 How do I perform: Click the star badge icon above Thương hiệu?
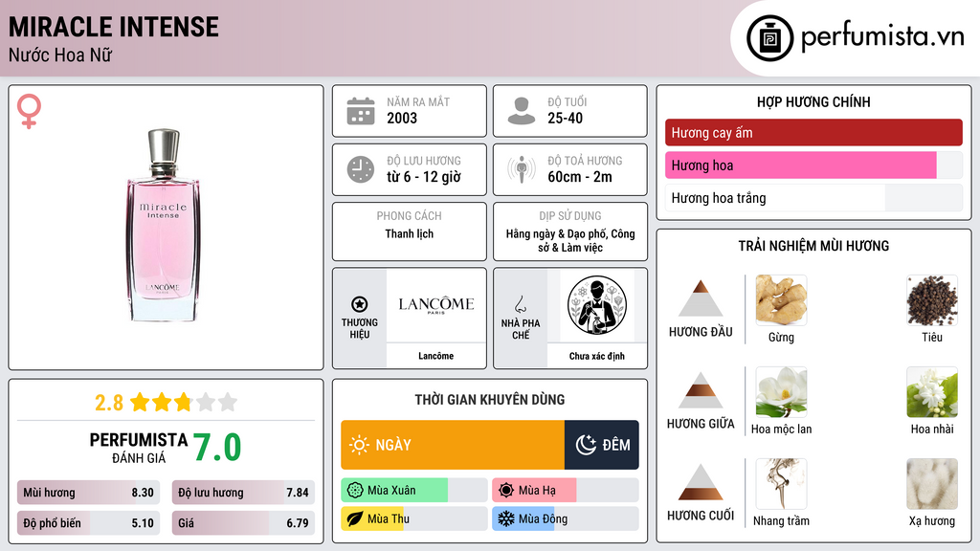[x=360, y=304]
